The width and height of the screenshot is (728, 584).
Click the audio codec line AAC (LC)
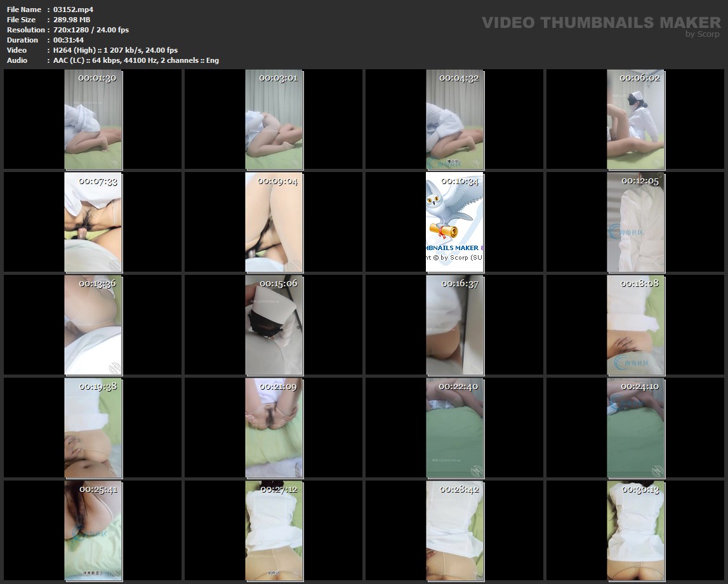[136, 60]
